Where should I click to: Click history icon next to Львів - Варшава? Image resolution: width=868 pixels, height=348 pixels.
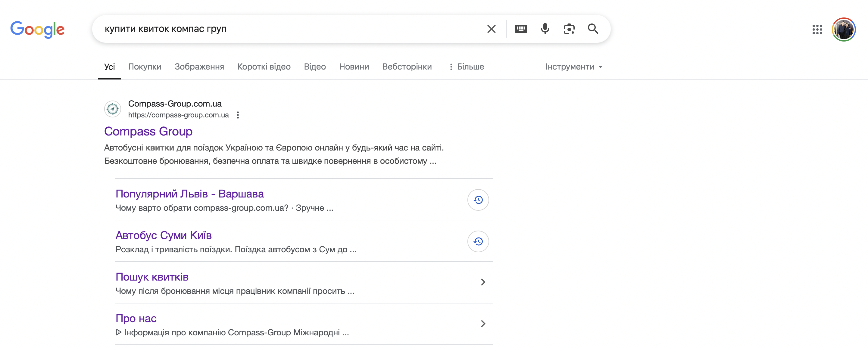pos(478,200)
